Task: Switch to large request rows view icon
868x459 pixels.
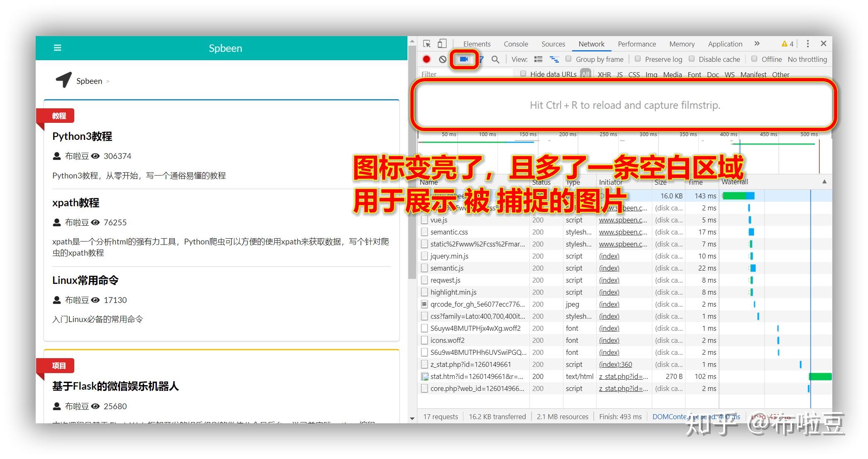Action: pos(538,59)
